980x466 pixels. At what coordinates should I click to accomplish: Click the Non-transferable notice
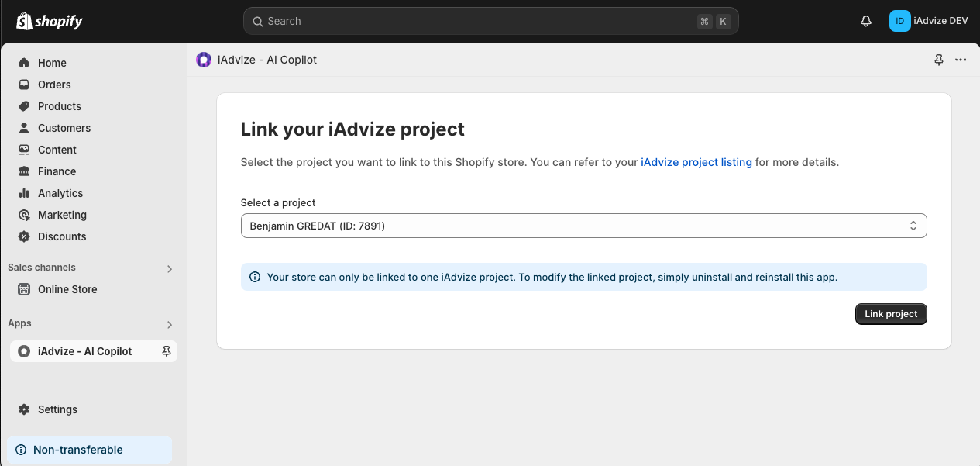click(90, 450)
